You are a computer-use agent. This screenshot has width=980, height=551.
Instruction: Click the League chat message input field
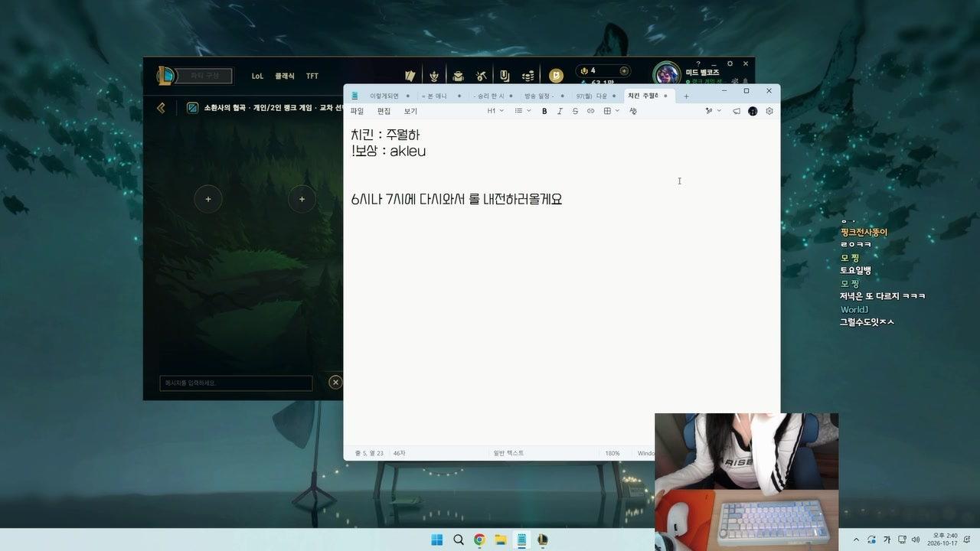(x=236, y=383)
